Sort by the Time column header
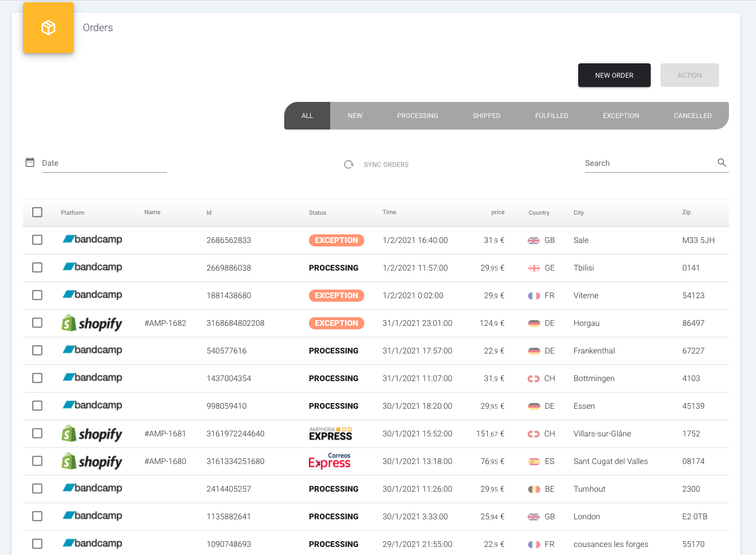Viewport: 756px width, 555px height. 390,212
